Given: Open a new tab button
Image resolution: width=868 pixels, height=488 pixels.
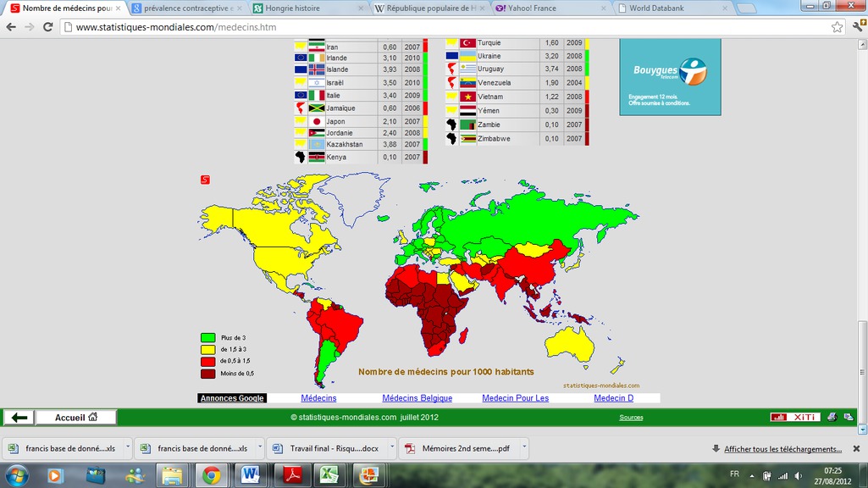Looking at the screenshot, I should pos(747,8).
